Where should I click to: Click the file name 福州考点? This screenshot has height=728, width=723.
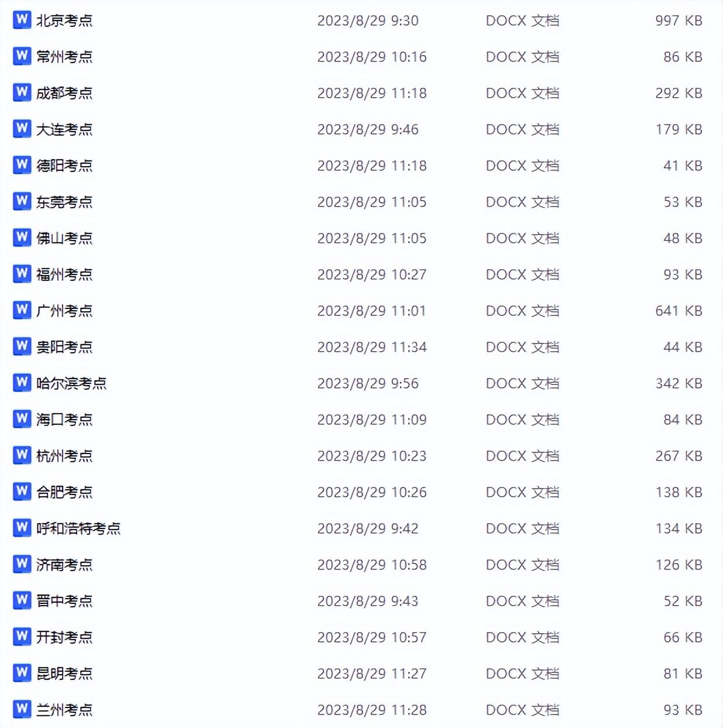pos(64,274)
